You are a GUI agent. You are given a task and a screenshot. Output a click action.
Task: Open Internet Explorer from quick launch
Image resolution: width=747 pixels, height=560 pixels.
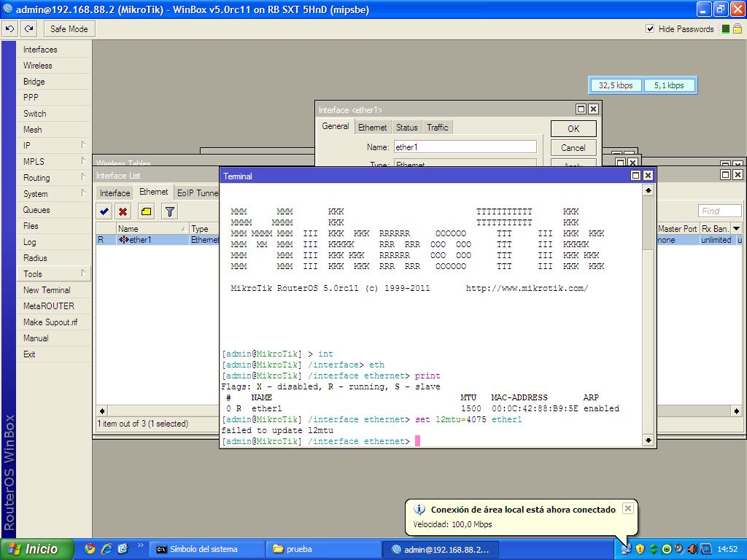107,548
